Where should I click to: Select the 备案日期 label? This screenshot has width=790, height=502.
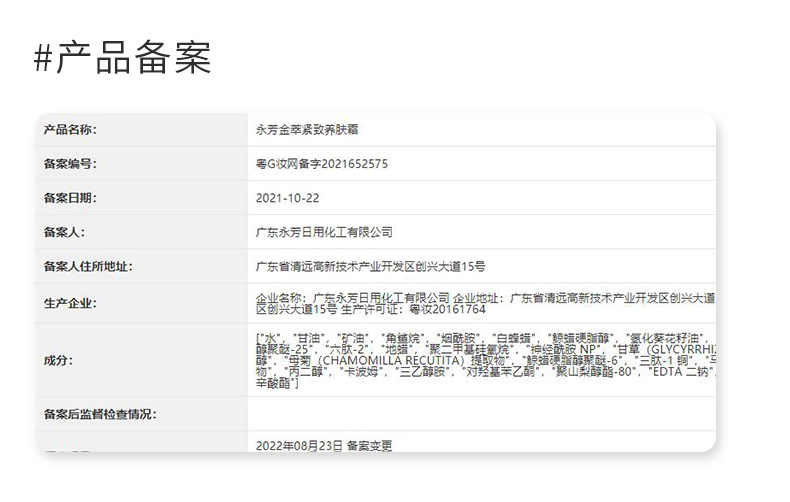click(70, 198)
